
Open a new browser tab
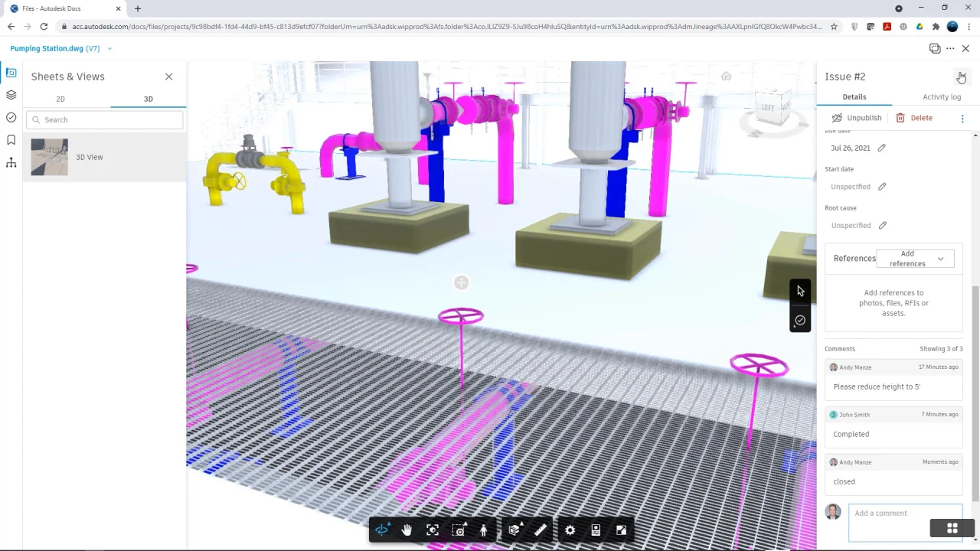138,8
